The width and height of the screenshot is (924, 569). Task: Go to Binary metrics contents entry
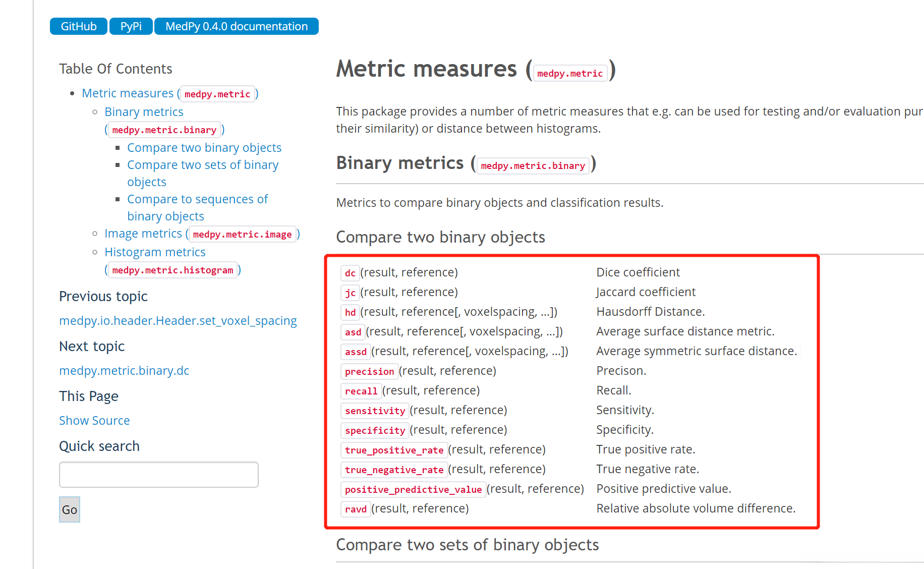(144, 112)
